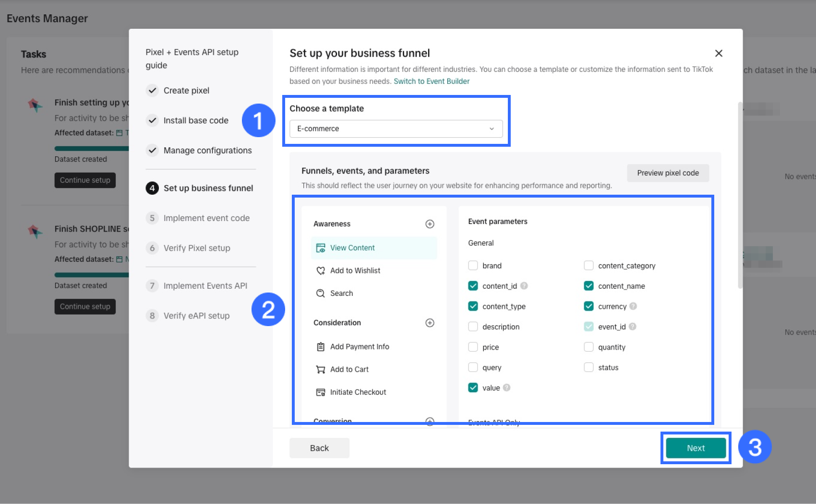Screen dimensions: 816x504
Task: Add an event to the Awareness funnel
Action: [430, 224]
